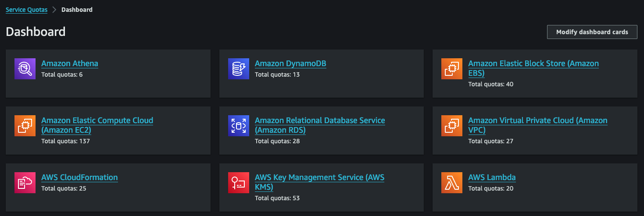Screen dimensions: 644x216
Task: Navigate to Service Quotas breadcrumb
Action: tap(26, 10)
